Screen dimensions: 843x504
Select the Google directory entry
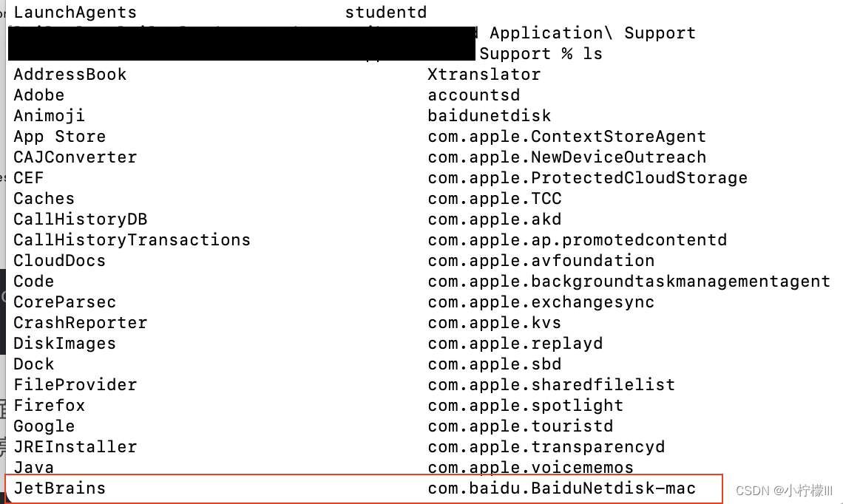(44, 426)
